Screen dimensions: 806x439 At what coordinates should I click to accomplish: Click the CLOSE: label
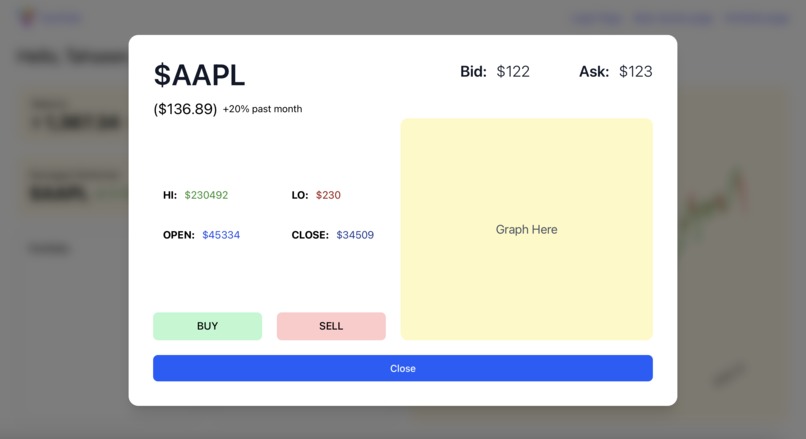[310, 235]
